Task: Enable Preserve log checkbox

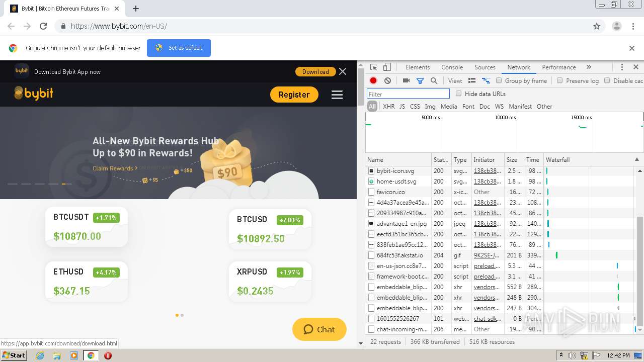Action: pos(559,80)
